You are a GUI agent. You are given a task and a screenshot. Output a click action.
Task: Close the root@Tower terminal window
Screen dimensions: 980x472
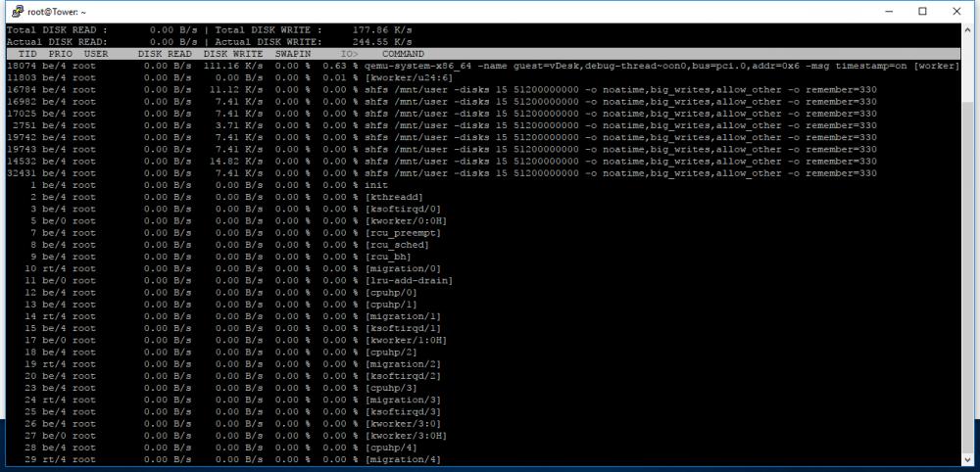(956, 11)
